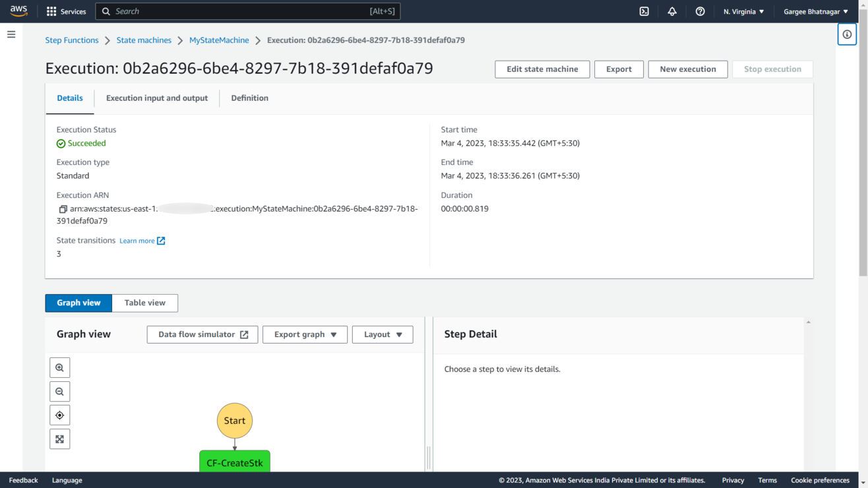Go to Step Functions breadcrumb

pyautogui.click(x=72, y=40)
